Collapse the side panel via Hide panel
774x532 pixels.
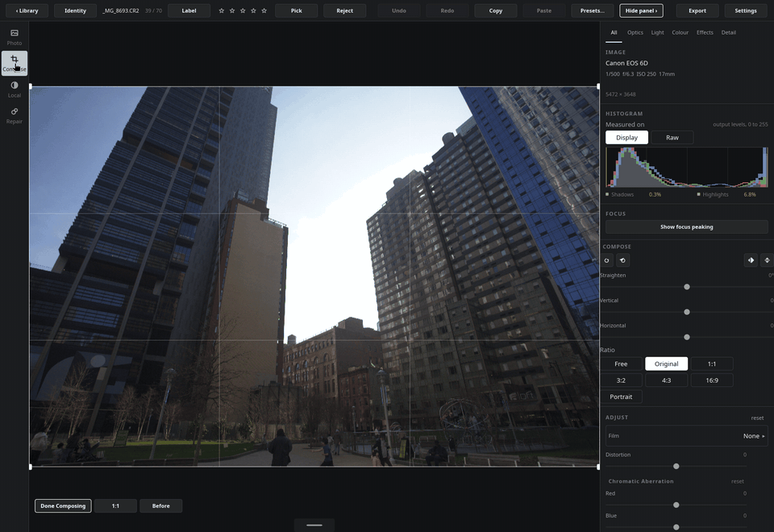641,10
